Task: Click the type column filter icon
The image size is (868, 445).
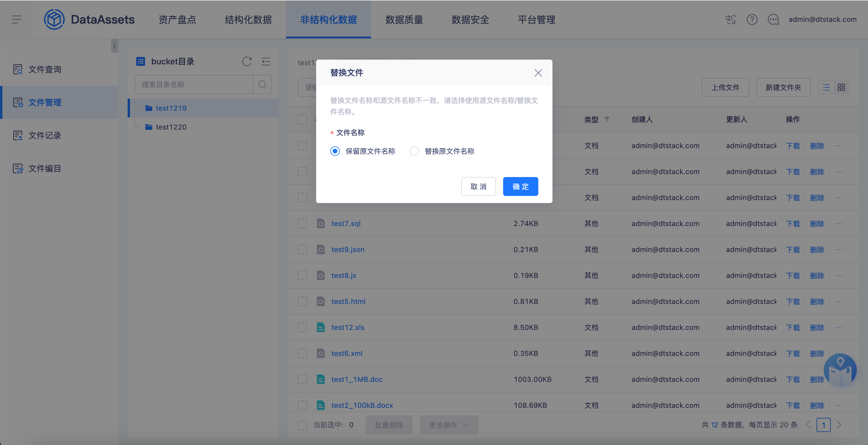Action: click(607, 120)
